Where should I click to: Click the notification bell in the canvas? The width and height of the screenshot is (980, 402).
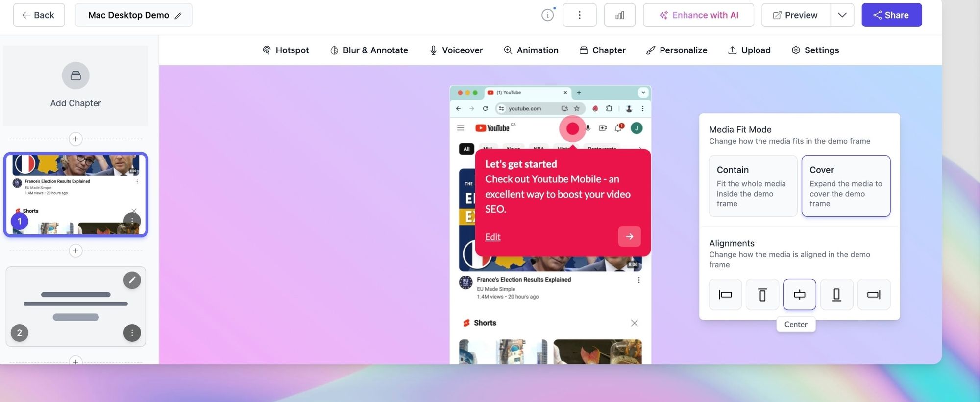[619, 128]
